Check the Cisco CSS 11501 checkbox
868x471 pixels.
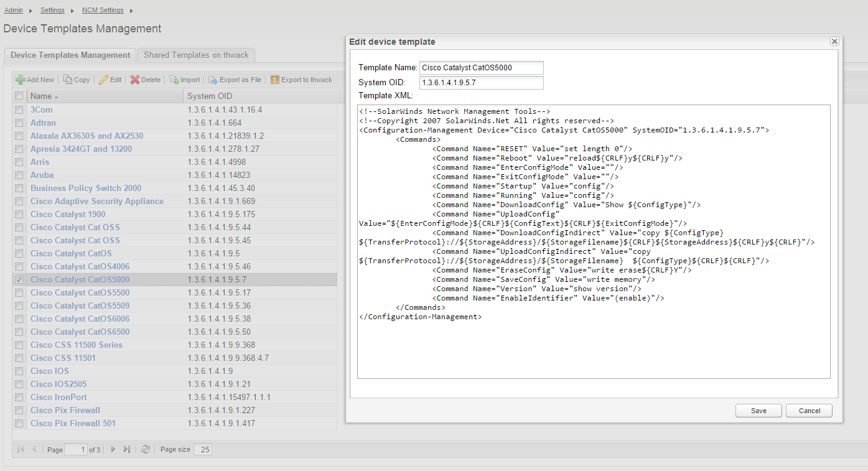click(x=19, y=358)
